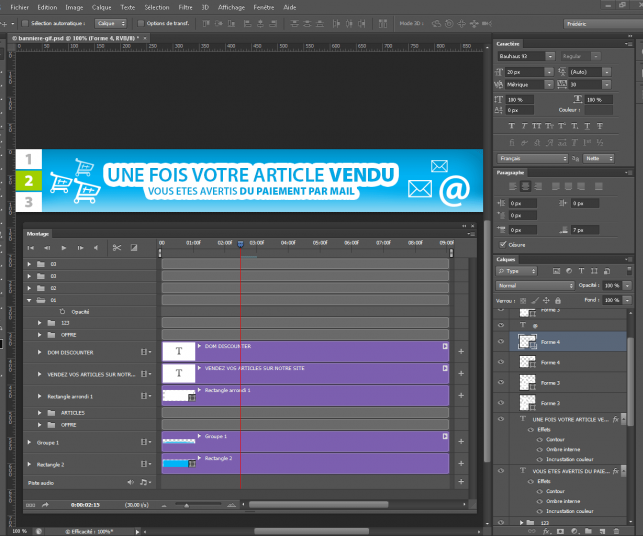Click the render video arrow icon
This screenshot has height=536, width=643.
pos(45,505)
